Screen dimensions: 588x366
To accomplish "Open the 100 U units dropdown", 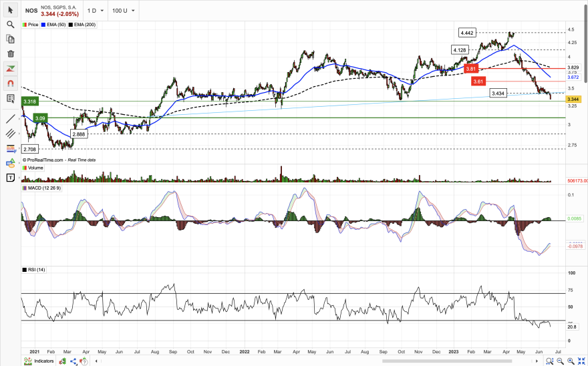I will coord(123,11).
